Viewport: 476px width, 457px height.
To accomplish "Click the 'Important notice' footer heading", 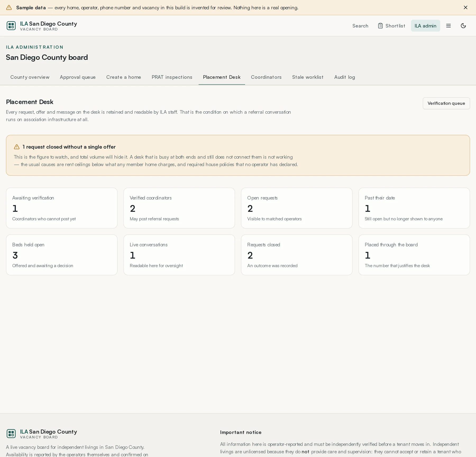I will (x=241, y=432).
